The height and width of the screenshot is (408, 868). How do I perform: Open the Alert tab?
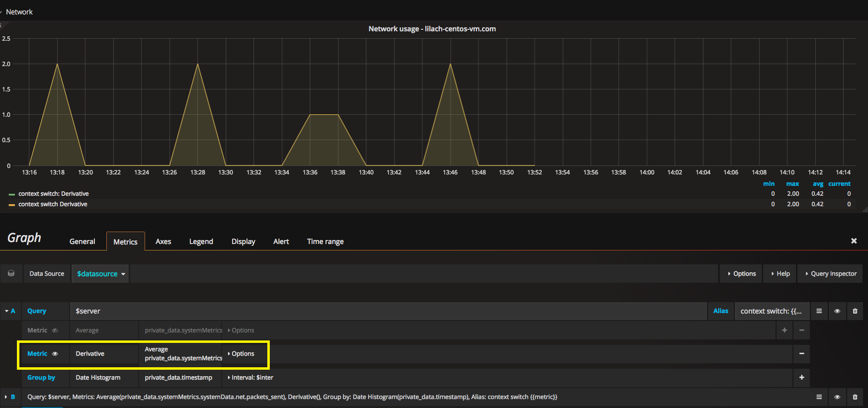(281, 242)
